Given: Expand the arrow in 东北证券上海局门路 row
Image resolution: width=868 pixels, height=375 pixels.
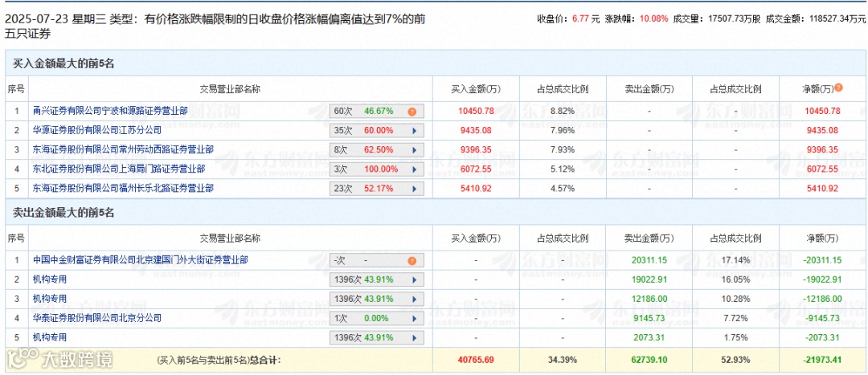Looking at the screenshot, I should point(414,169).
